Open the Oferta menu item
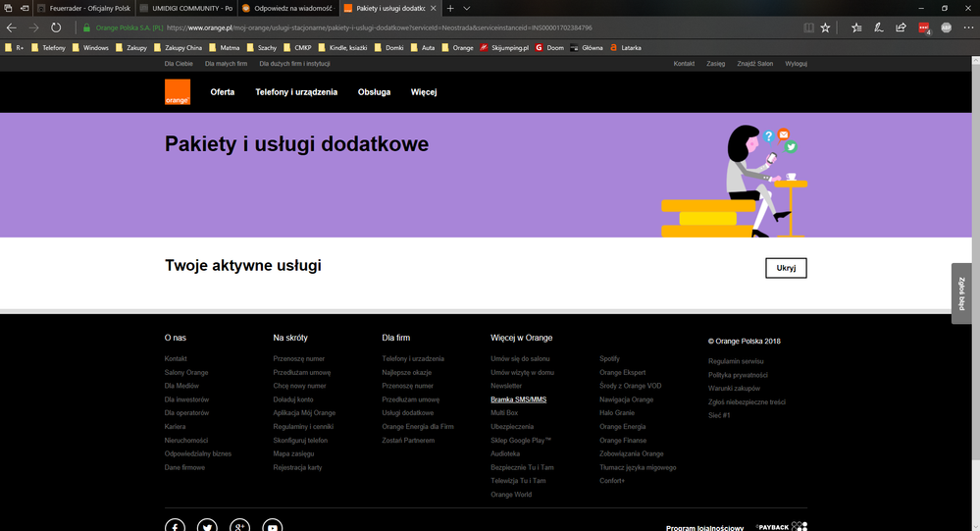This screenshot has width=980, height=531. click(223, 92)
